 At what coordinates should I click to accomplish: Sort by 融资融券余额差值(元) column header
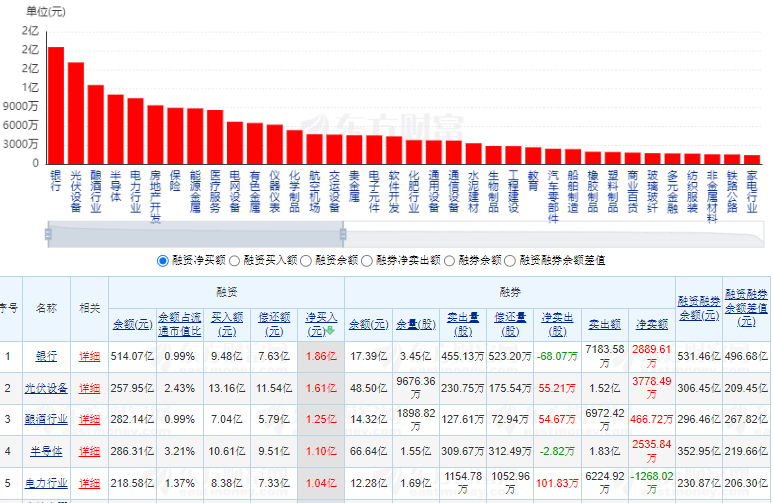pyautogui.click(x=746, y=307)
